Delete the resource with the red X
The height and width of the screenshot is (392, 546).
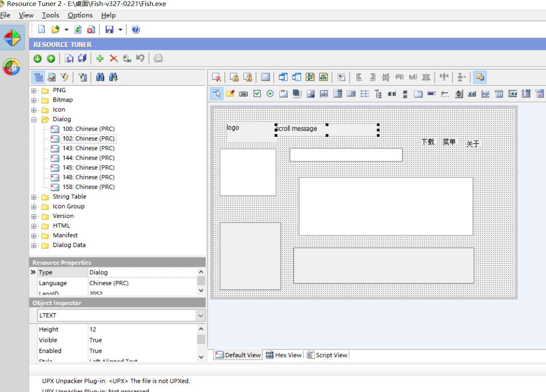114,59
